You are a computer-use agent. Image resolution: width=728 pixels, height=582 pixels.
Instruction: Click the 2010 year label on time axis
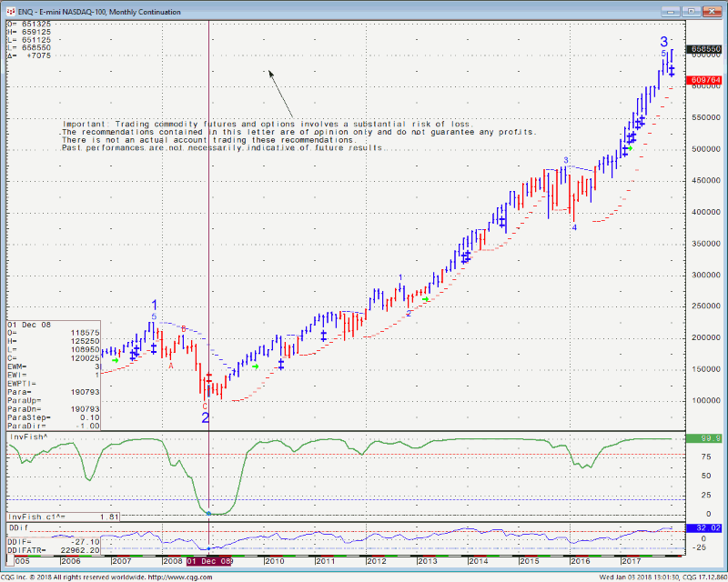point(275,561)
